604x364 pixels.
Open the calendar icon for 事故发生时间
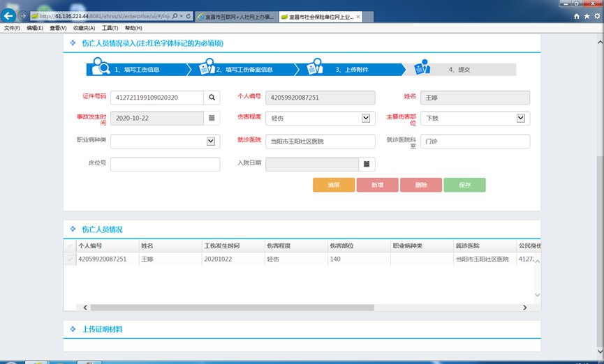click(212, 119)
